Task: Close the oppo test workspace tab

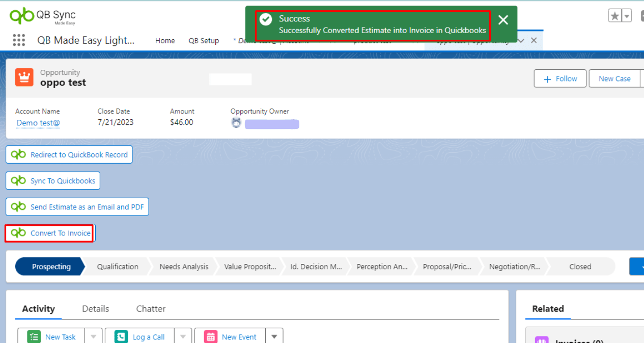Action: tap(534, 40)
